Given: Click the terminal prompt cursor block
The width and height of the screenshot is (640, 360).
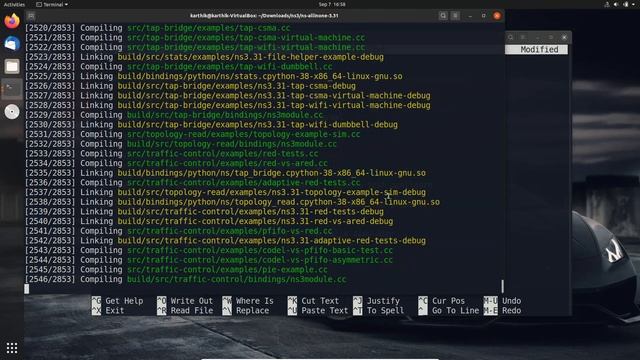Looking at the screenshot, I should coord(27,289).
